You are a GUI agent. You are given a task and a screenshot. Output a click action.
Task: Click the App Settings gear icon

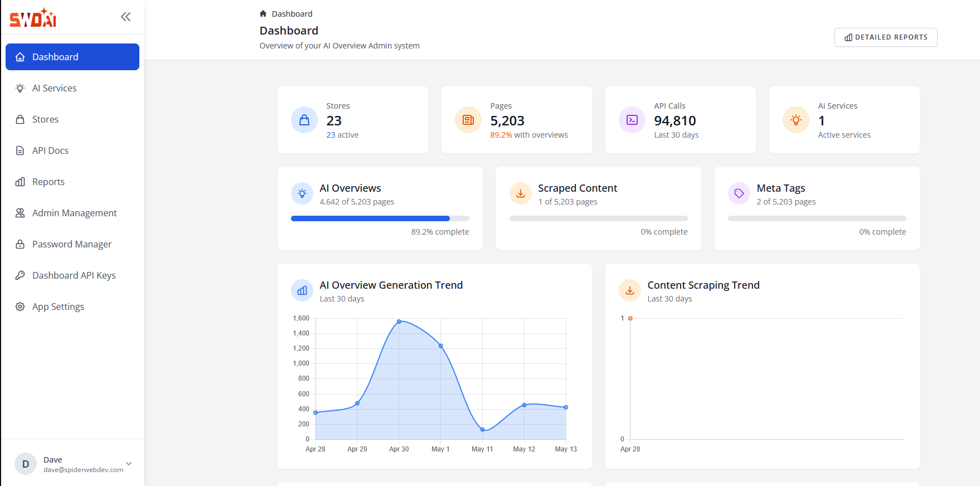(x=20, y=307)
